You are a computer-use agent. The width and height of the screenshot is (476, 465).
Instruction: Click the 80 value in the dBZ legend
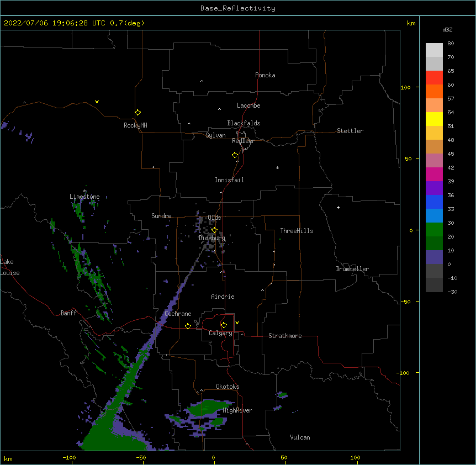451,44
